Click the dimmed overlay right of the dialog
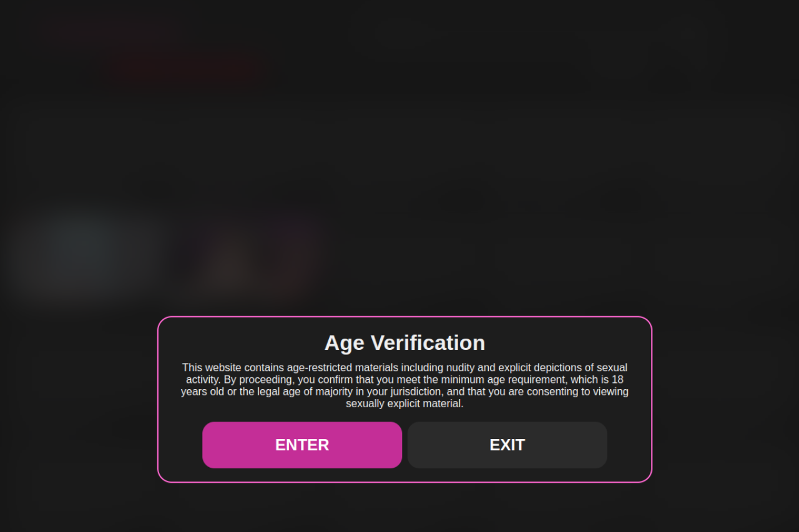 (x=718, y=399)
